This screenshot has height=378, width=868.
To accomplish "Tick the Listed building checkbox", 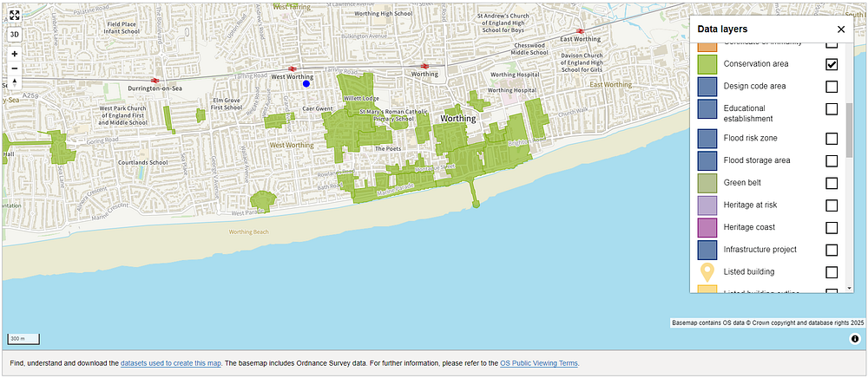I will 832,272.
